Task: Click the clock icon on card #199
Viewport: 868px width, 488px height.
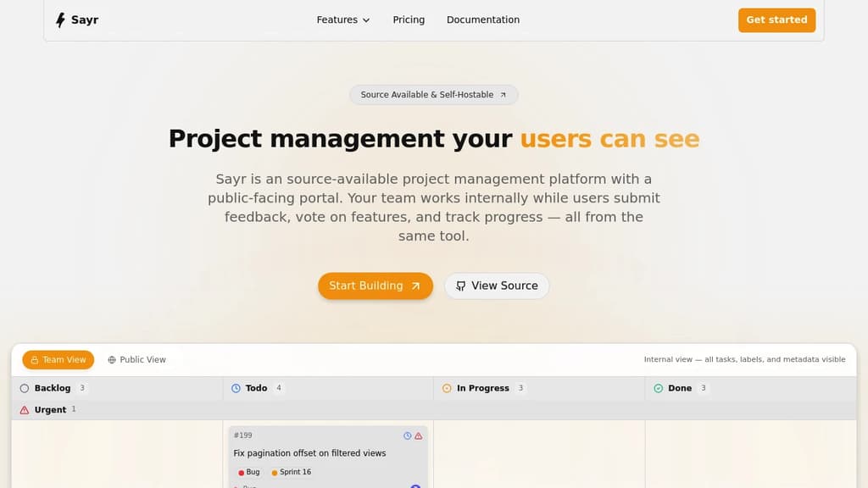Action: point(407,435)
